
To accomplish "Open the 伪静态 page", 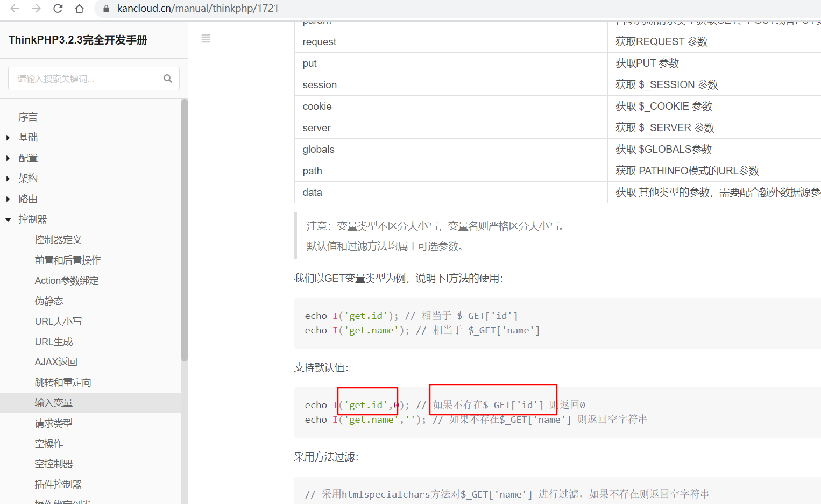I will (x=49, y=301).
